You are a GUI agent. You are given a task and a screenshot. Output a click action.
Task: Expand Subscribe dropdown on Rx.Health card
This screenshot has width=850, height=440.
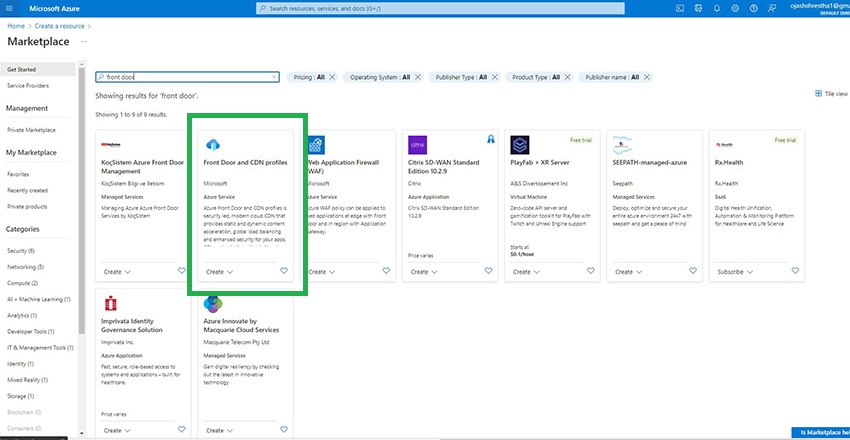[735, 272]
